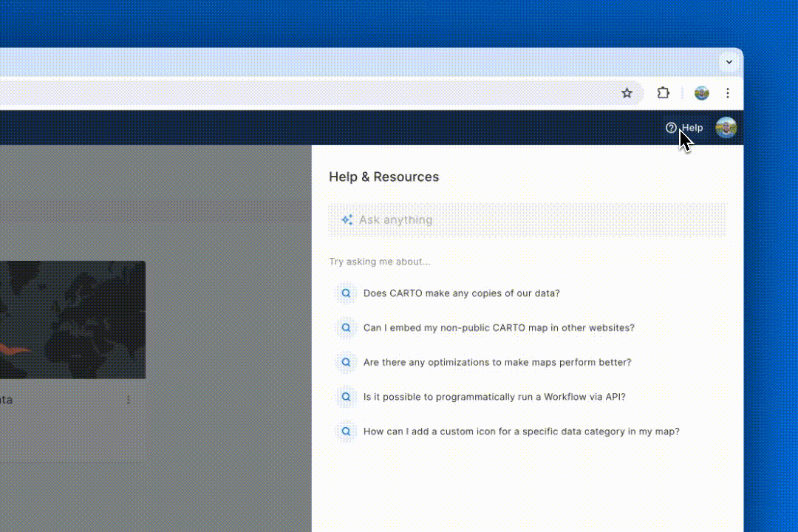
Task: Open the CARTO user account avatar
Action: coord(726,128)
